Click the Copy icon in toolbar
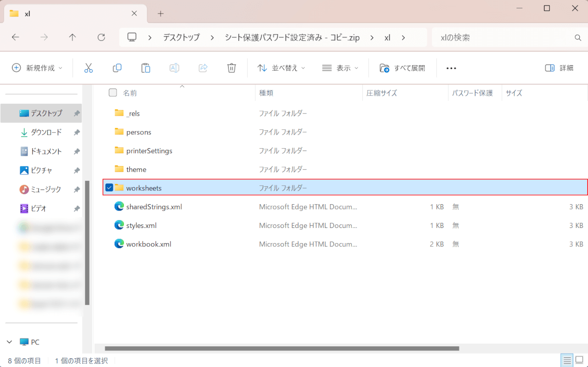The width and height of the screenshot is (588, 367). pyautogui.click(x=117, y=68)
